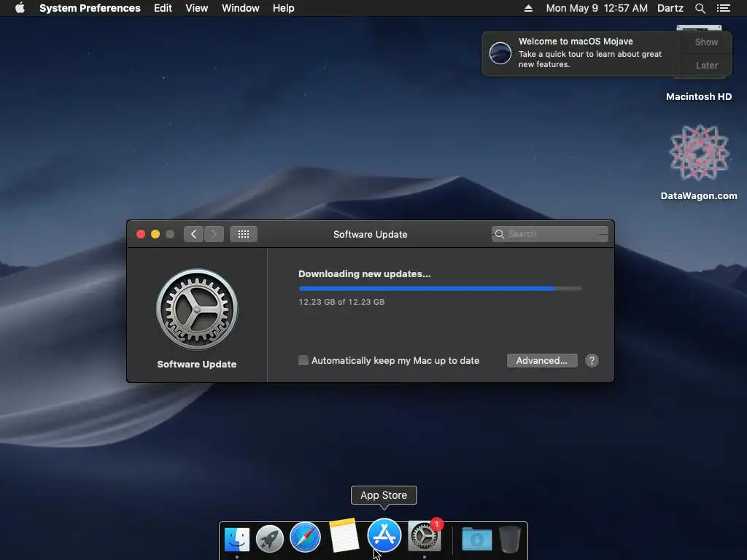Open the Trash in Dock
747x560 pixels.
(x=510, y=539)
